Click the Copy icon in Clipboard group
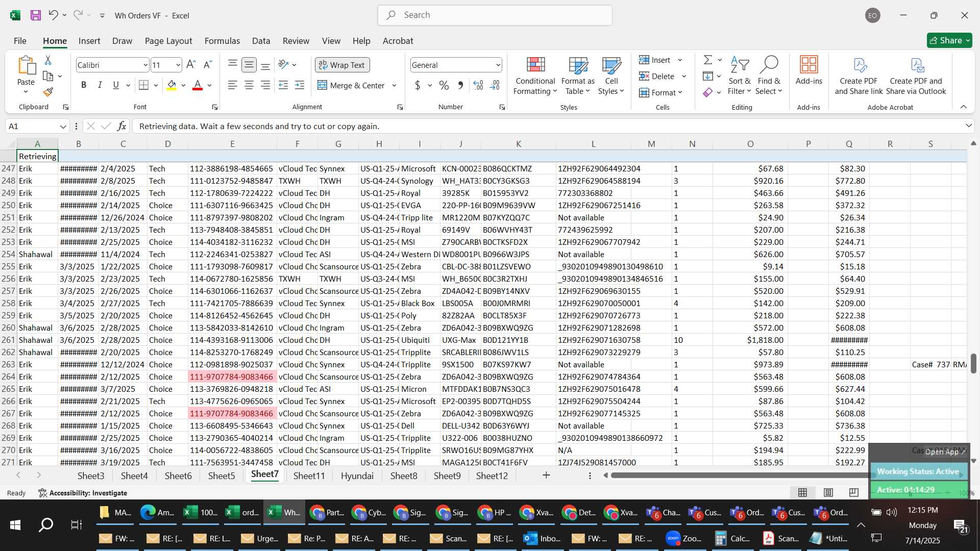Viewport: 980px width, 551px height. pyautogui.click(x=48, y=76)
